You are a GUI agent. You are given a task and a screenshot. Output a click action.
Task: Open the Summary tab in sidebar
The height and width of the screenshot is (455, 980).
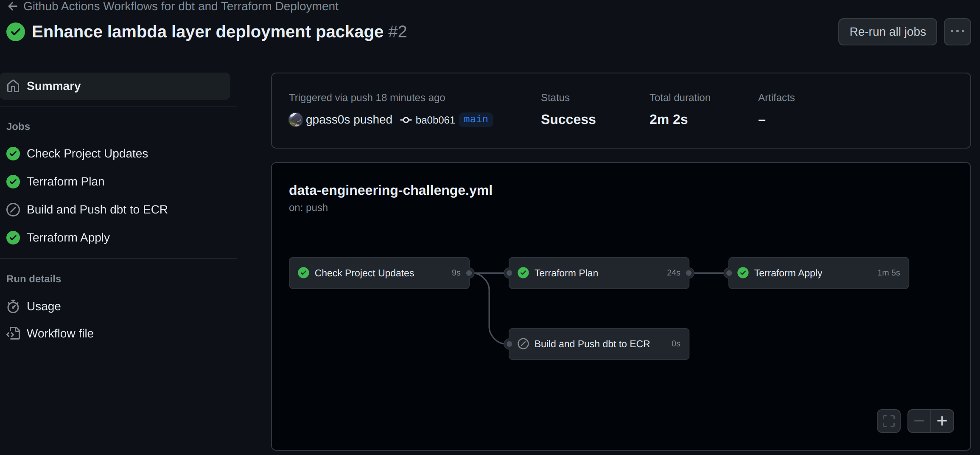115,86
